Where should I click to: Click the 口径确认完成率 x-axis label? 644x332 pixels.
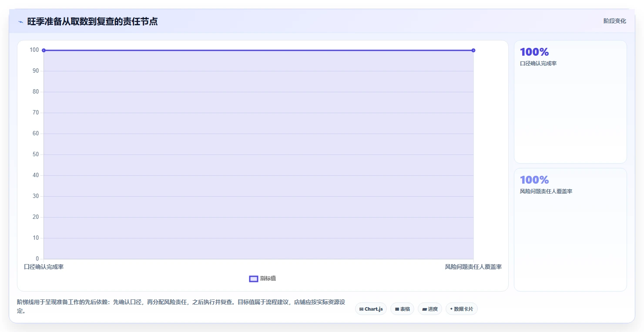click(x=44, y=267)
